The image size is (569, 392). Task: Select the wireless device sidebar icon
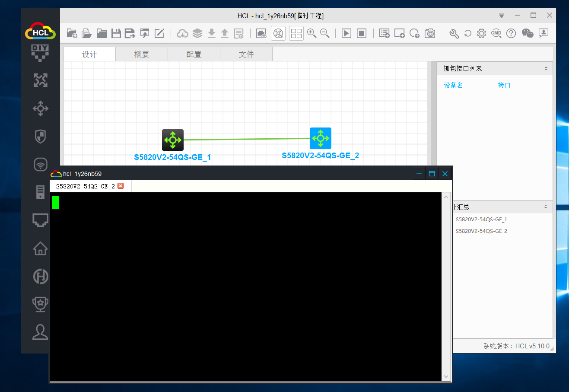point(40,164)
